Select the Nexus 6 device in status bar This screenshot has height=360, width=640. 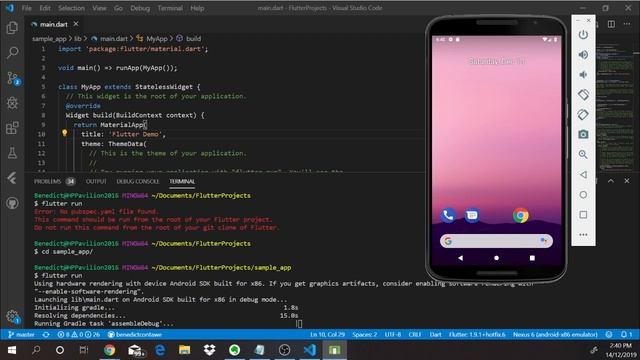click(x=555, y=335)
